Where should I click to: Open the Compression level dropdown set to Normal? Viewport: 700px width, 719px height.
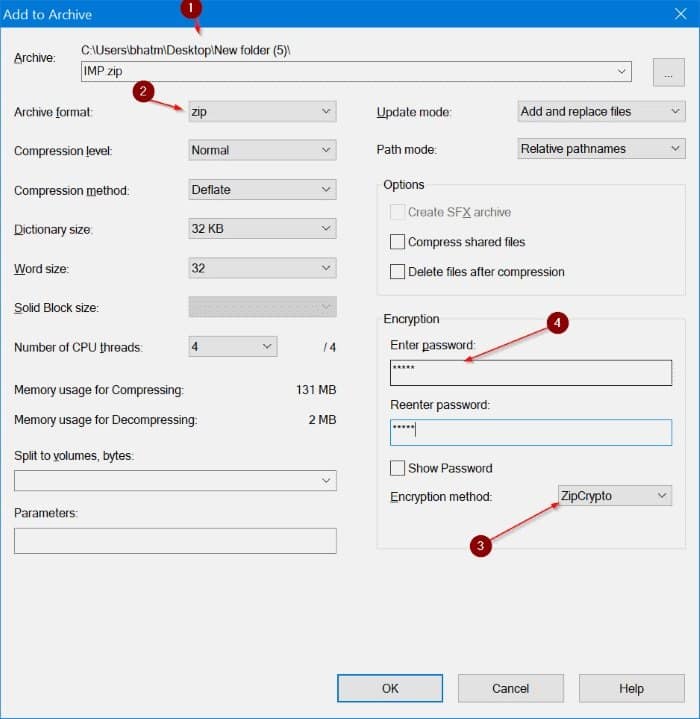point(262,150)
